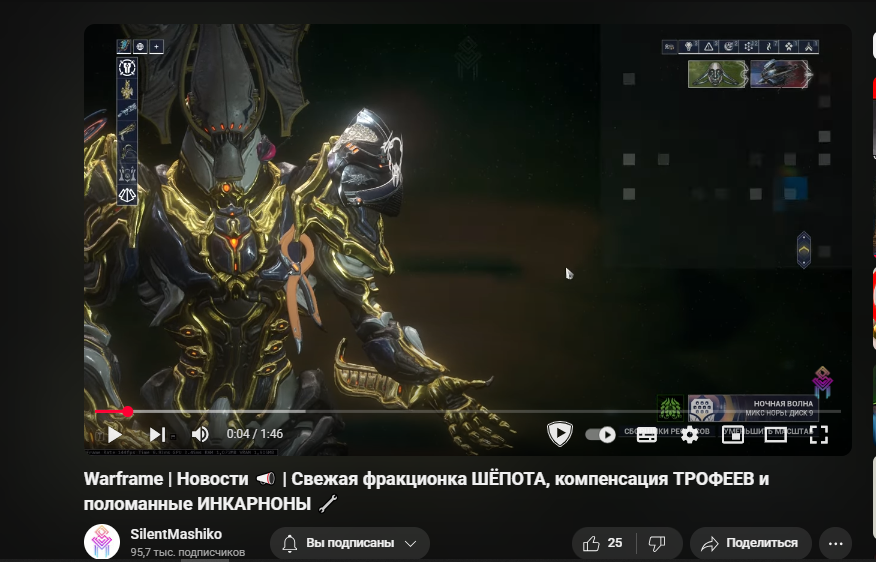The width and height of the screenshot is (876, 562).
Task: Enter fullscreen video mode
Action: 818,434
